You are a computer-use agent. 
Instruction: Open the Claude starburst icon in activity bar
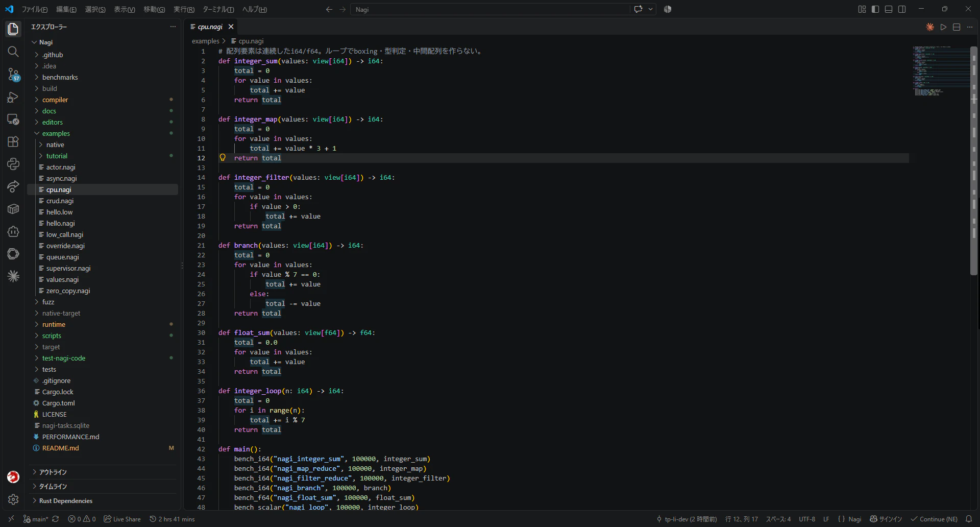coord(13,276)
